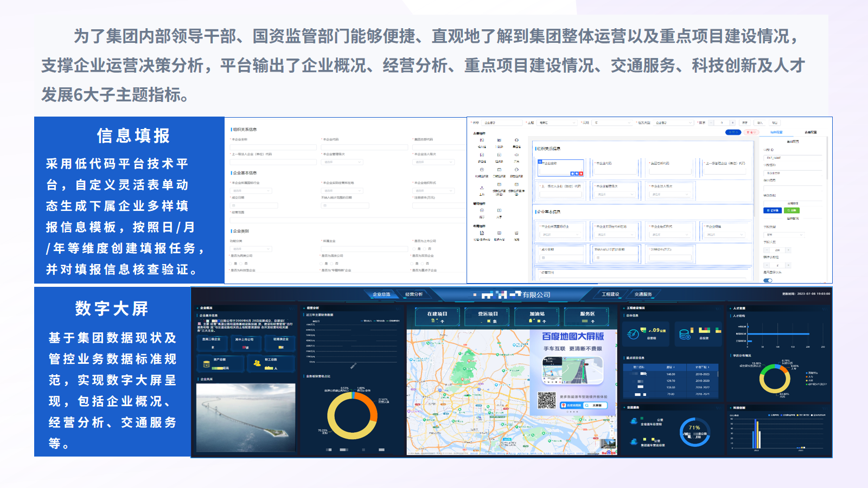This screenshot has height=488, width=868.
Task: Click the 总投资 coin stack icon
Action: (685, 334)
